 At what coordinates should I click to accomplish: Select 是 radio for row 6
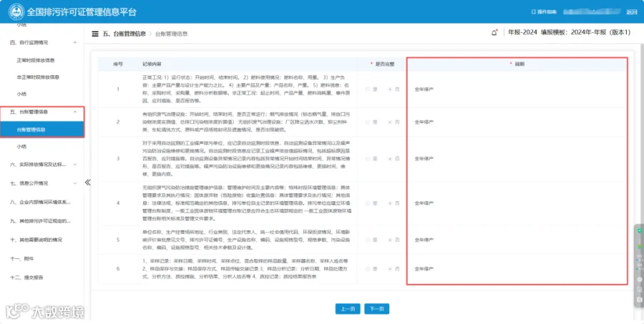point(368,269)
